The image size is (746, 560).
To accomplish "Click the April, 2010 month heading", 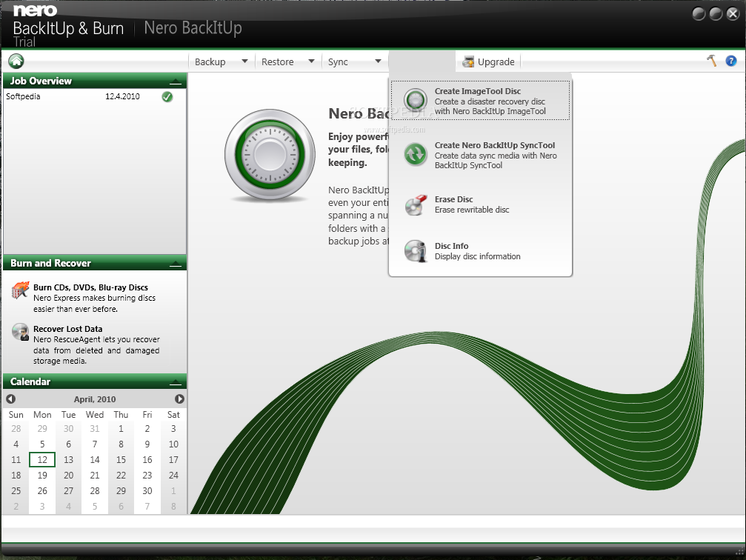I will (x=95, y=399).
